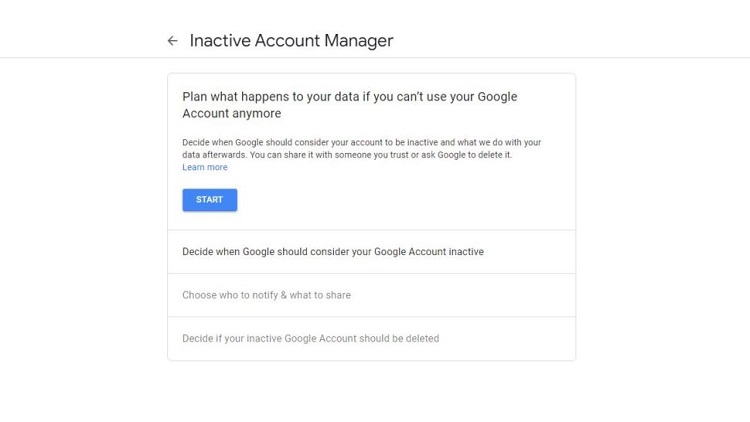750x422 pixels.
Task: Expand 'Decide if your inactive Google Account should be deleted'
Action: click(x=310, y=338)
